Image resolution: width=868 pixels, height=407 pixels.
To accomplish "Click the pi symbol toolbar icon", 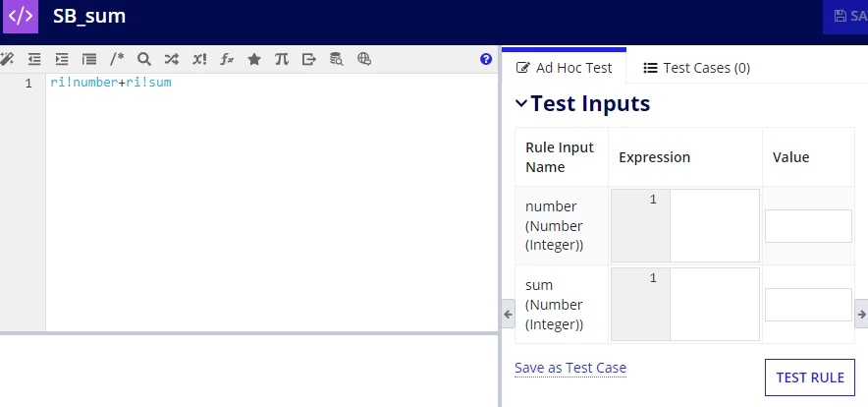I will pos(282,59).
